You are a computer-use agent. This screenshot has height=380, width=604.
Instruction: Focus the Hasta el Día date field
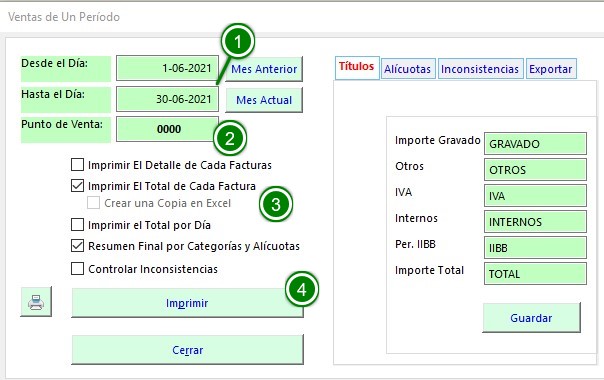167,99
